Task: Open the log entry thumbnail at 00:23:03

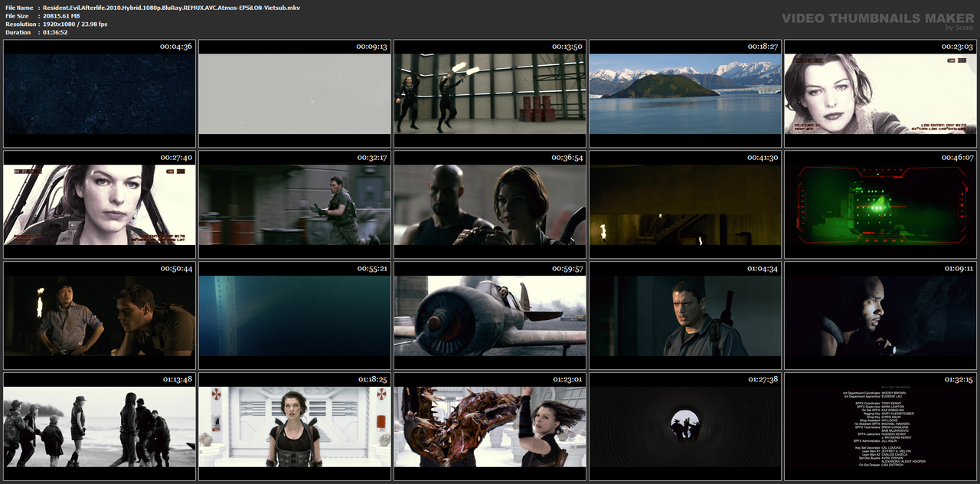Action: click(881, 93)
